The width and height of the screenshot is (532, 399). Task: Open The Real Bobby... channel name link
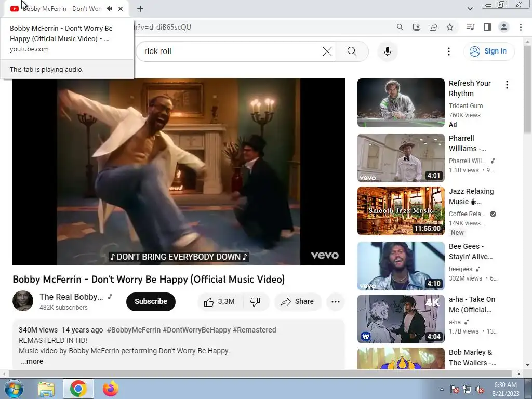coord(71,297)
